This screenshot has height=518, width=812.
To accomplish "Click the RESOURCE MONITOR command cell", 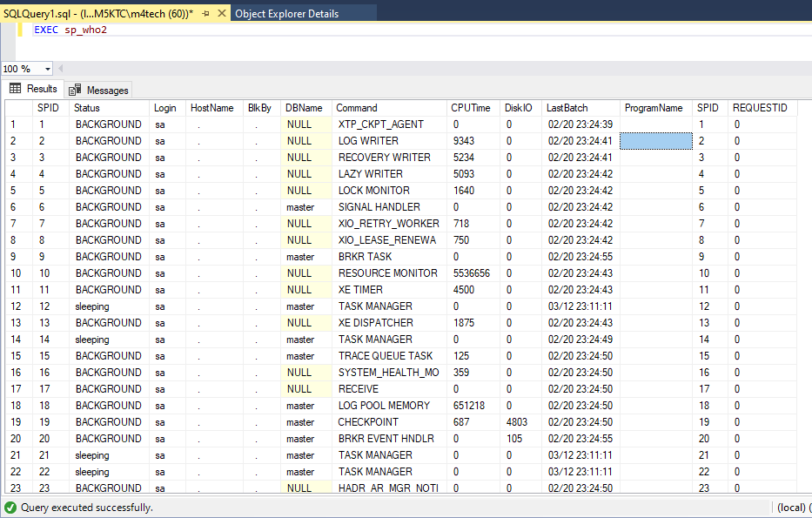I will coord(387,273).
